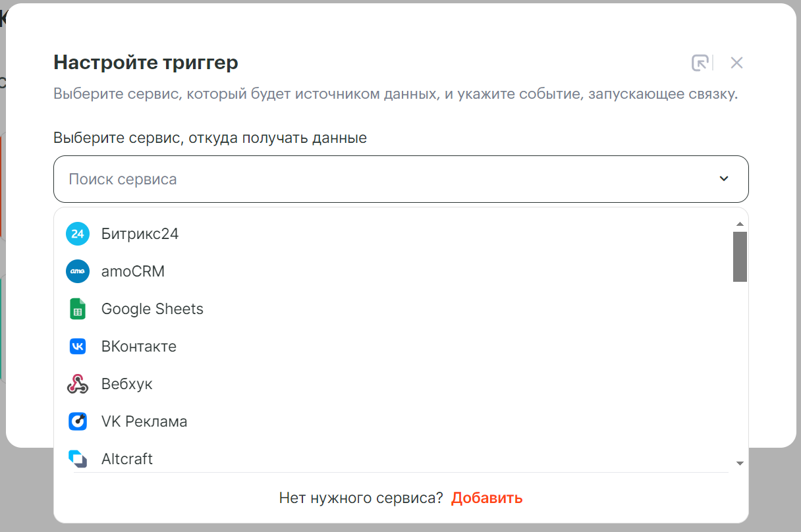
Task: Click the amoCRM logo icon
Action: pyautogui.click(x=78, y=271)
